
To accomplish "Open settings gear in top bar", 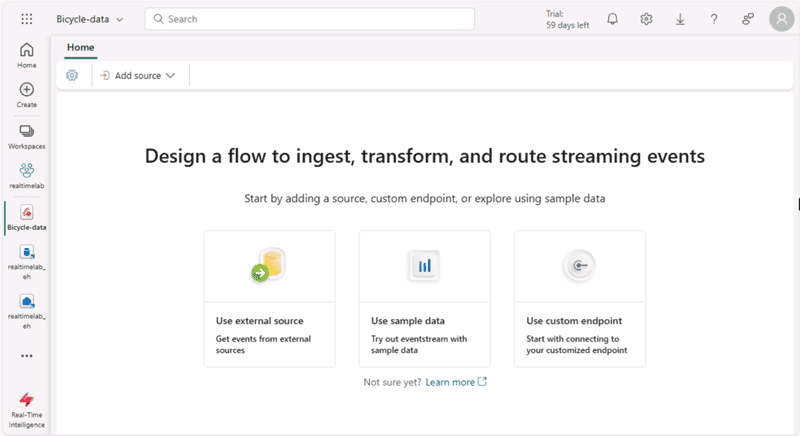I will pyautogui.click(x=647, y=19).
